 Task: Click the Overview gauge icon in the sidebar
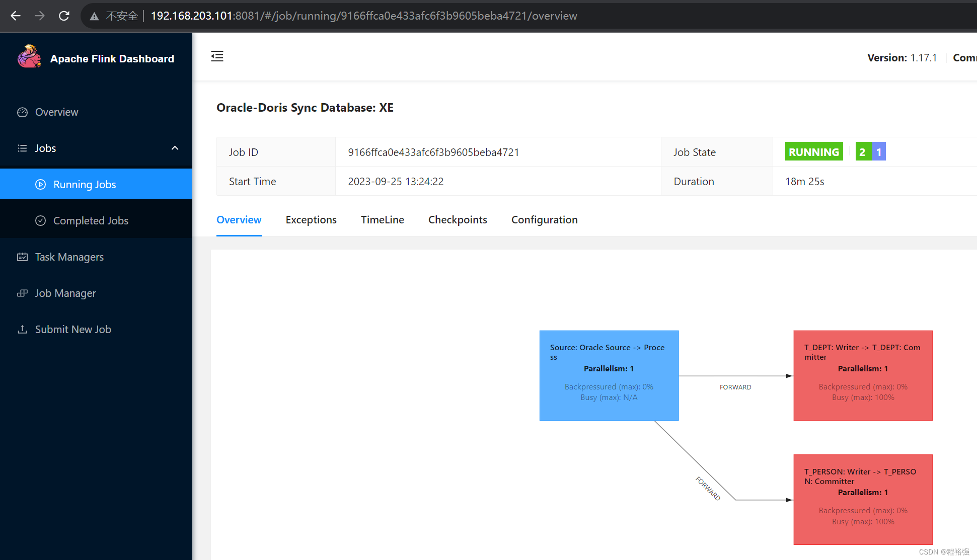(22, 112)
